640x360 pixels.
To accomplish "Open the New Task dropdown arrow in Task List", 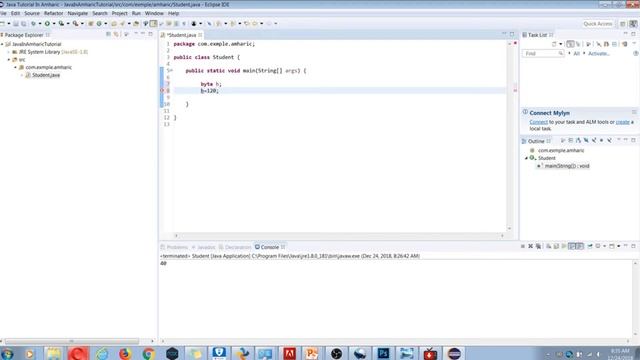I will (x=561, y=44).
